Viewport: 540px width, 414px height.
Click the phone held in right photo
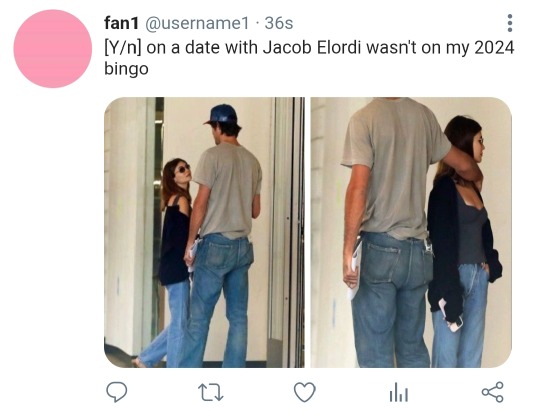coord(450,316)
